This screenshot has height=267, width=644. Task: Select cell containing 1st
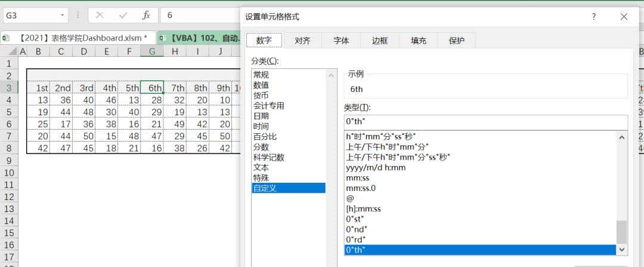tap(38, 88)
